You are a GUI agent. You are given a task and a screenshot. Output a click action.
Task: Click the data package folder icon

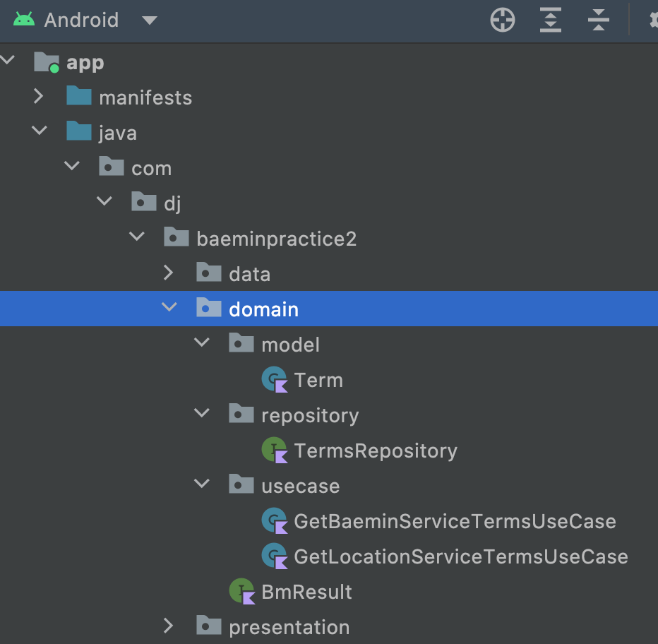[x=208, y=272]
